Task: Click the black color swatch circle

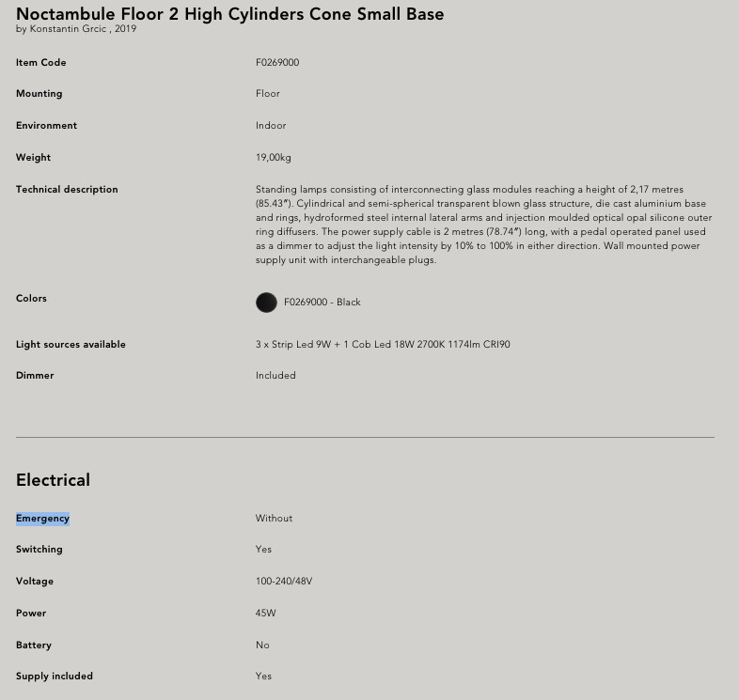Action: (x=266, y=303)
